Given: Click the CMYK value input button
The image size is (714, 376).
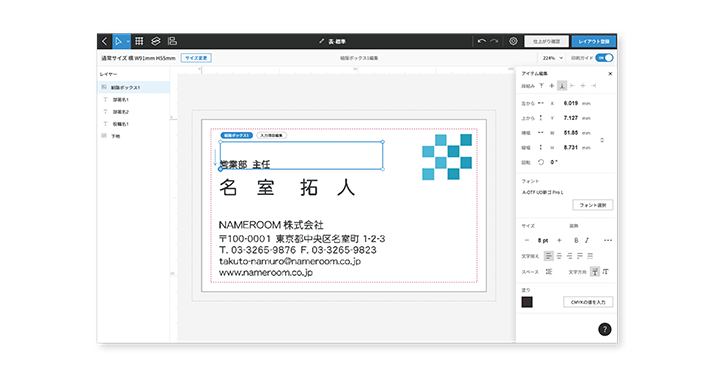Looking at the screenshot, I should pos(588,302).
